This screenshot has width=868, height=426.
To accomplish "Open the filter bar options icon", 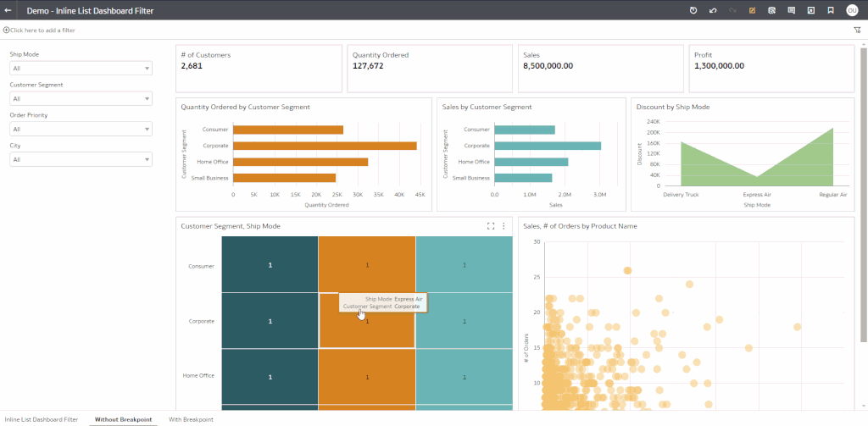I will coord(857,30).
